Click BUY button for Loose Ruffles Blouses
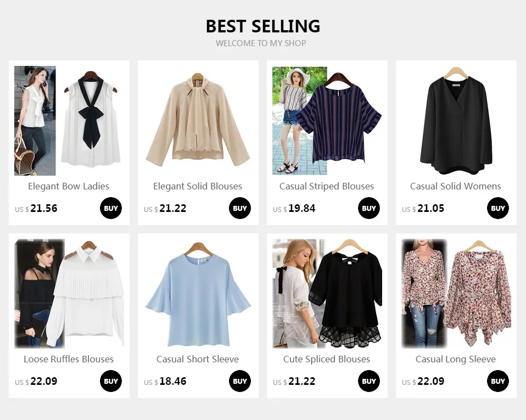 (111, 381)
